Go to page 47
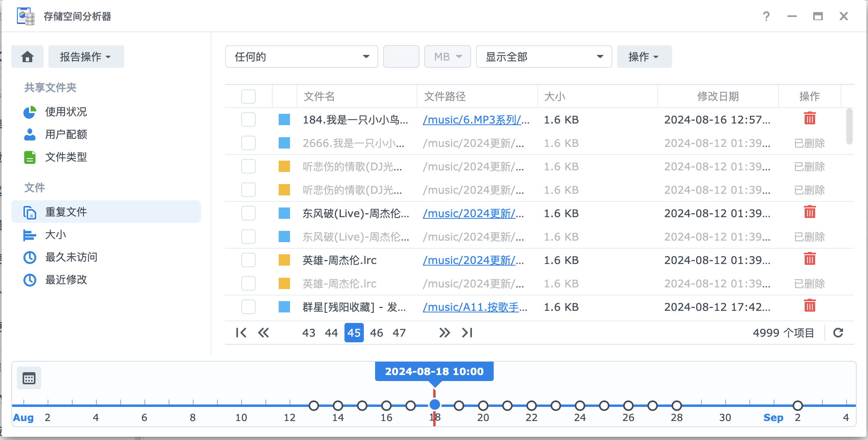868x440 pixels. tap(399, 333)
